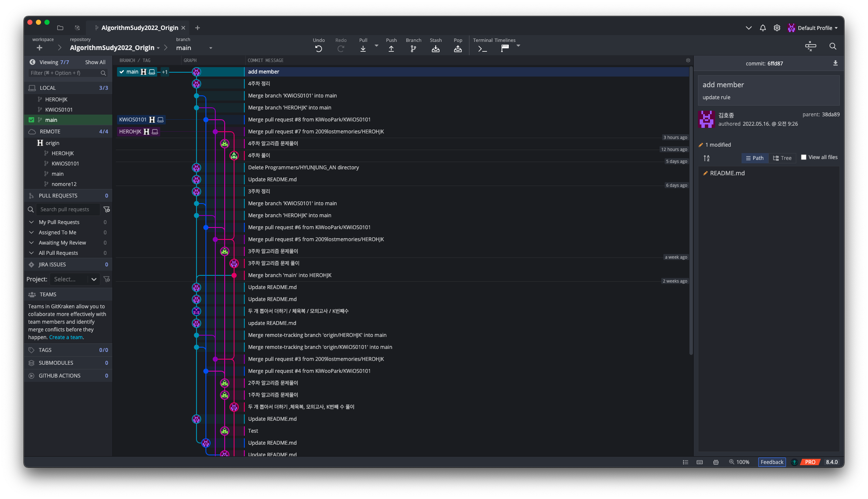The width and height of the screenshot is (868, 499).
Task: Open the search magnifier at top right
Action: coord(833,46)
